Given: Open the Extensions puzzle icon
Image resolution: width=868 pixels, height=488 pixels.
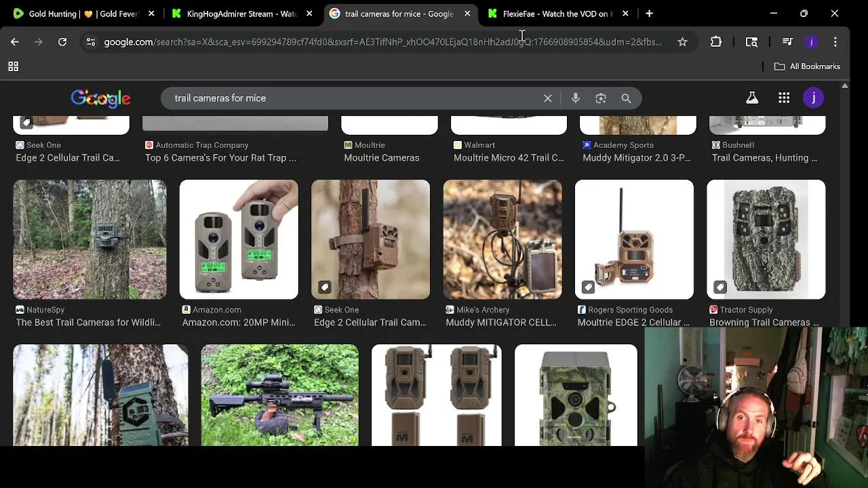Looking at the screenshot, I should (x=716, y=42).
